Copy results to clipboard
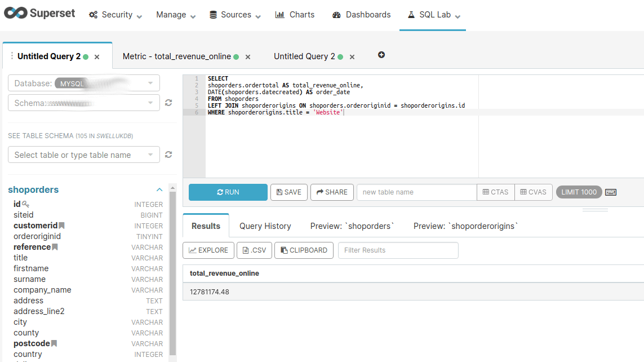The width and height of the screenshot is (644, 362). (304, 250)
